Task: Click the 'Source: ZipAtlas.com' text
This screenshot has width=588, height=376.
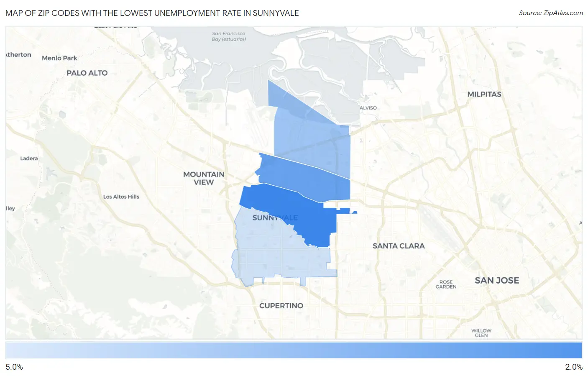Action: pyautogui.click(x=551, y=13)
